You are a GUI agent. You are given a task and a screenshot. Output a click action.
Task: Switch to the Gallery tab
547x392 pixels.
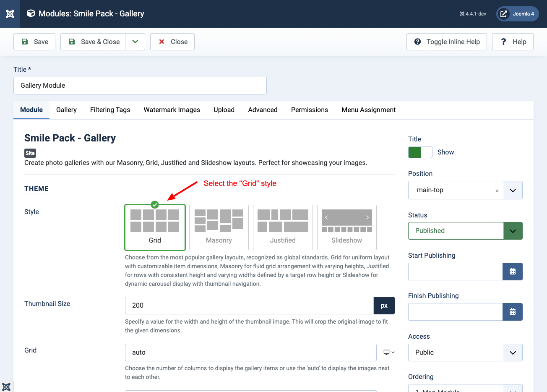(66, 110)
